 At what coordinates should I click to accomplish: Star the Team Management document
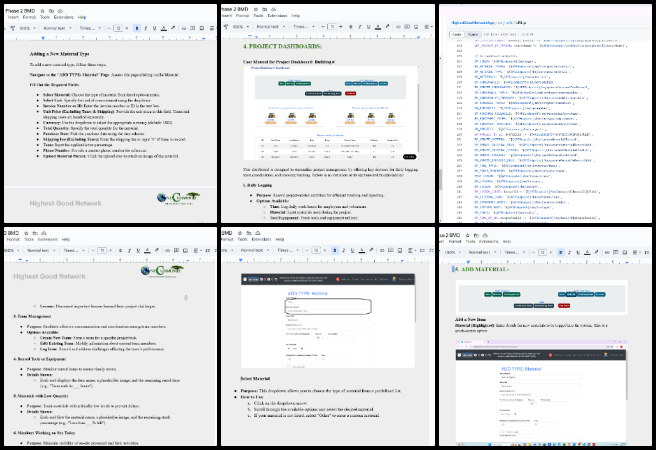(26, 233)
